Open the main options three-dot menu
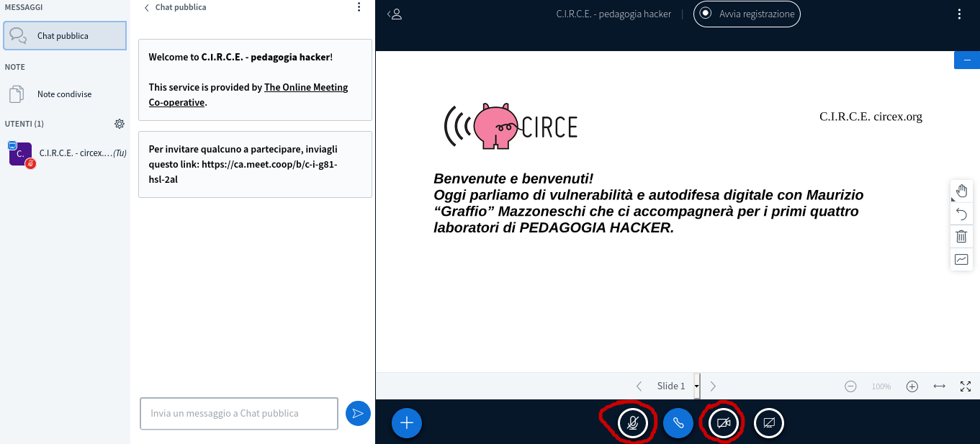This screenshot has height=444, width=980. click(x=959, y=14)
